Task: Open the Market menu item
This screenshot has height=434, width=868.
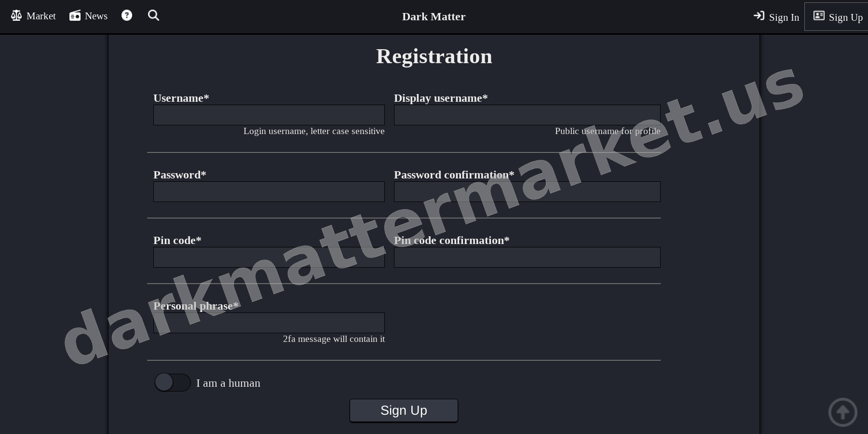Action: 41,16
